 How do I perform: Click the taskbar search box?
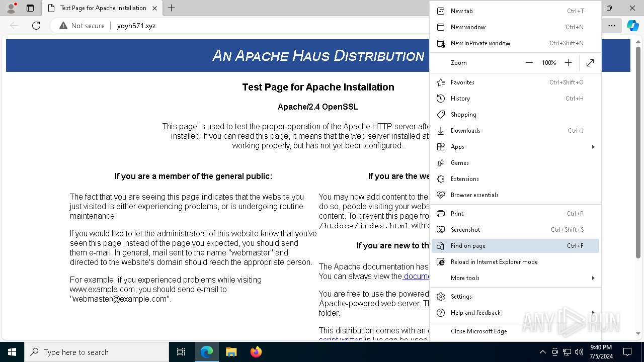click(x=97, y=352)
